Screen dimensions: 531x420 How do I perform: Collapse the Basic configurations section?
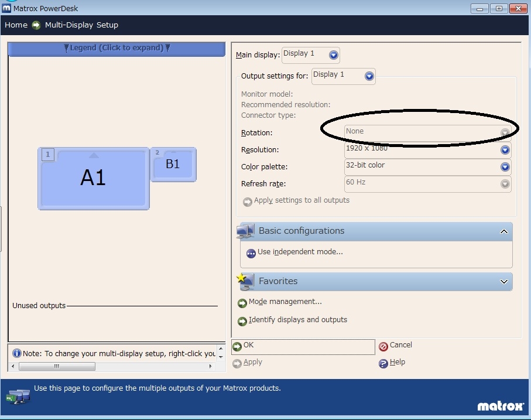(503, 232)
